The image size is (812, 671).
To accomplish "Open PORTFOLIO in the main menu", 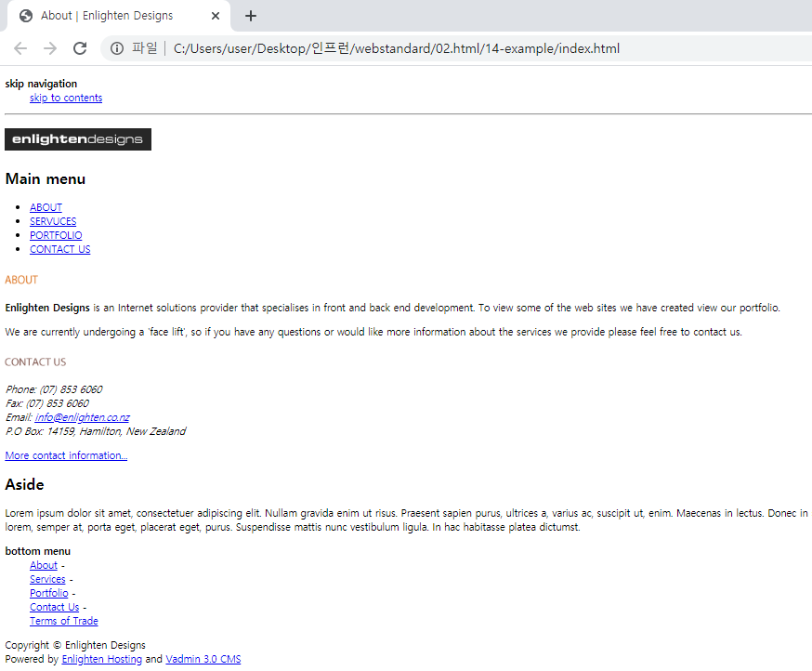I will (56, 235).
